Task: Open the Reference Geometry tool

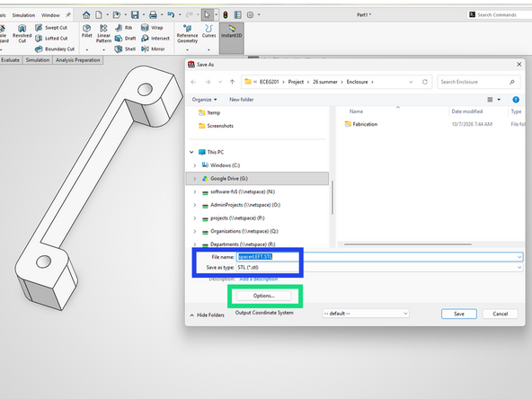Action: pyautogui.click(x=187, y=33)
